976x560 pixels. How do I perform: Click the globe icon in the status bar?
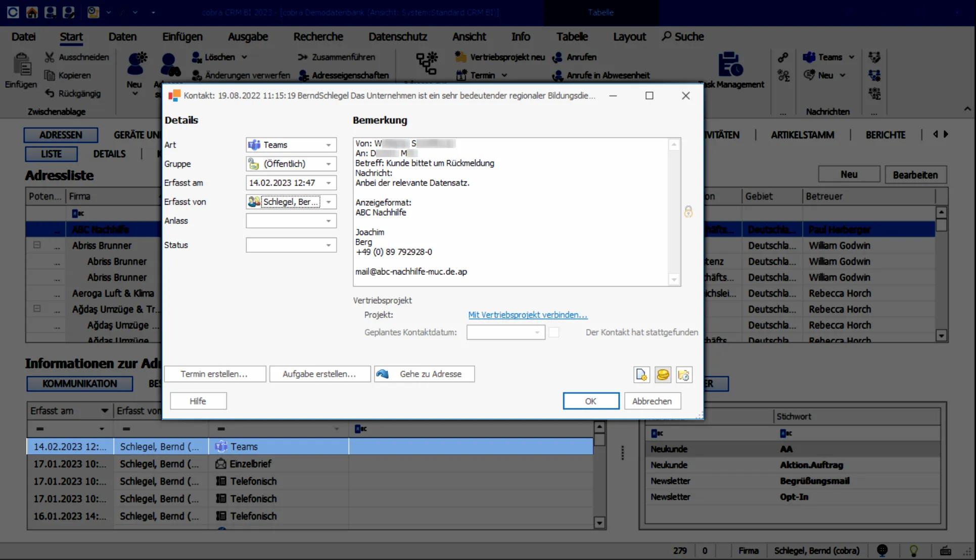tap(882, 550)
